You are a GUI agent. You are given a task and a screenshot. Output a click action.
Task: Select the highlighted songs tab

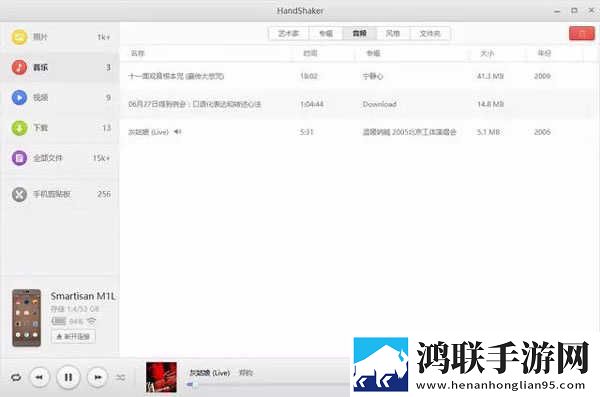[x=359, y=34]
